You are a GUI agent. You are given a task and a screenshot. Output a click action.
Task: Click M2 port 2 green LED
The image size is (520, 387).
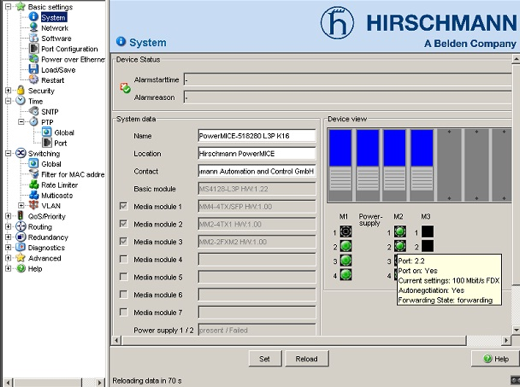tap(400, 246)
